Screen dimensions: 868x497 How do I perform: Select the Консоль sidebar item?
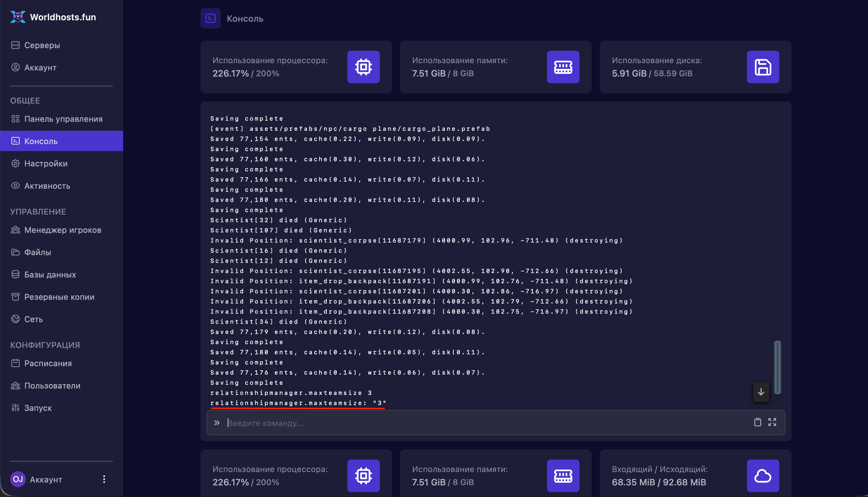61,141
